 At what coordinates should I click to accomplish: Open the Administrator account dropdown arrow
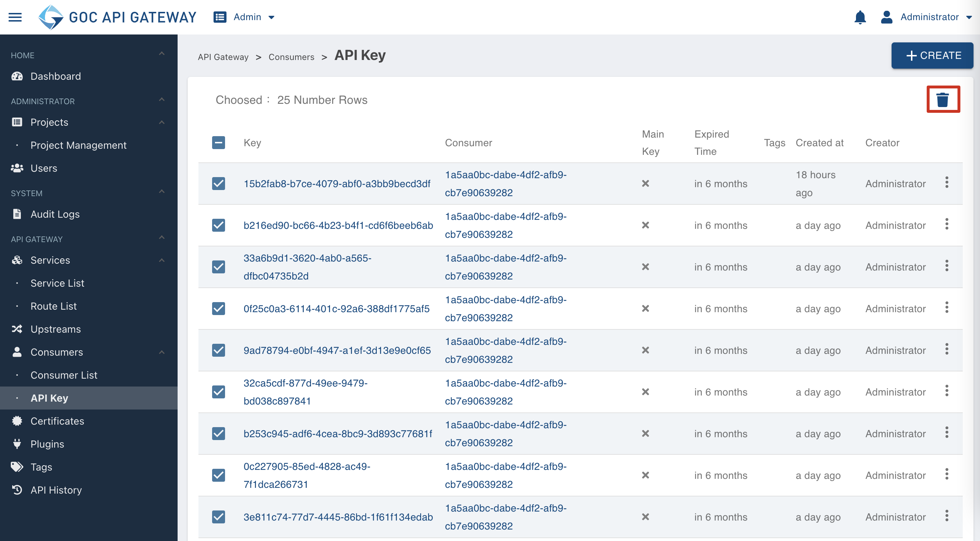(x=969, y=18)
